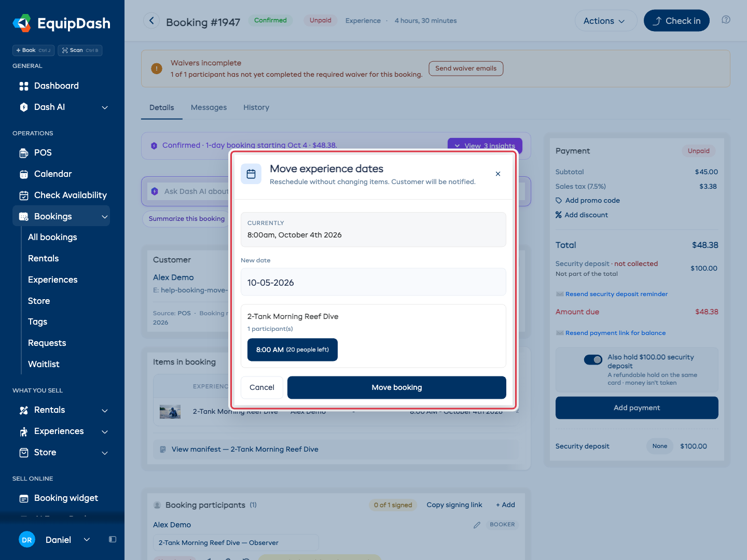Click the Booking widget icon

coord(24,498)
